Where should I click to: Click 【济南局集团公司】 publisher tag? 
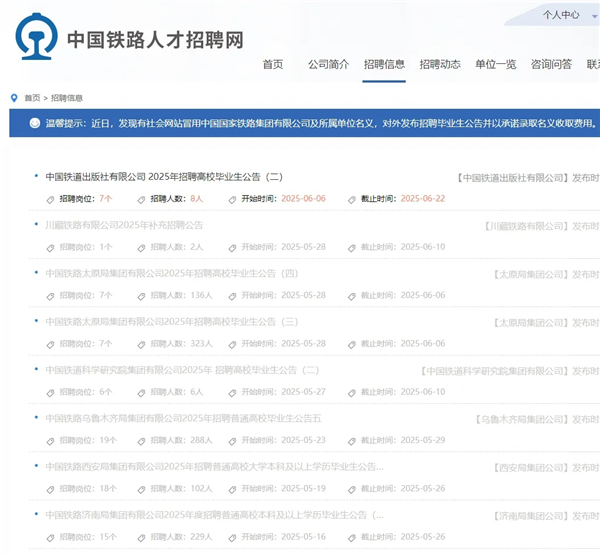click(x=531, y=516)
